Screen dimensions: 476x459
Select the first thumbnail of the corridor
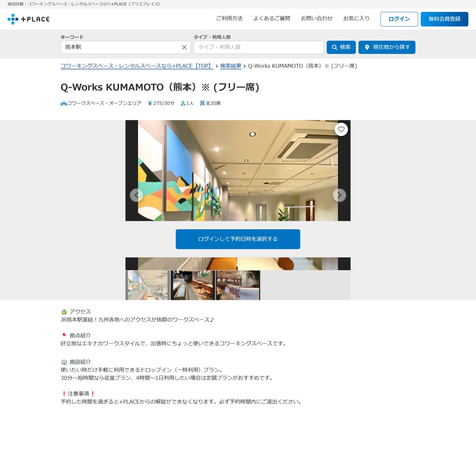(148, 285)
